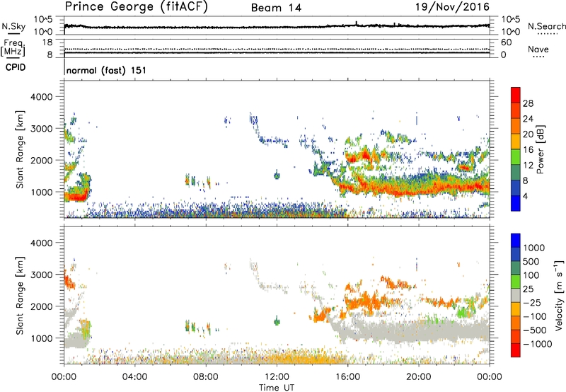Click the '-1000' tick on Velocity colorbar
Screen dimensions: 566x392
click(x=538, y=344)
